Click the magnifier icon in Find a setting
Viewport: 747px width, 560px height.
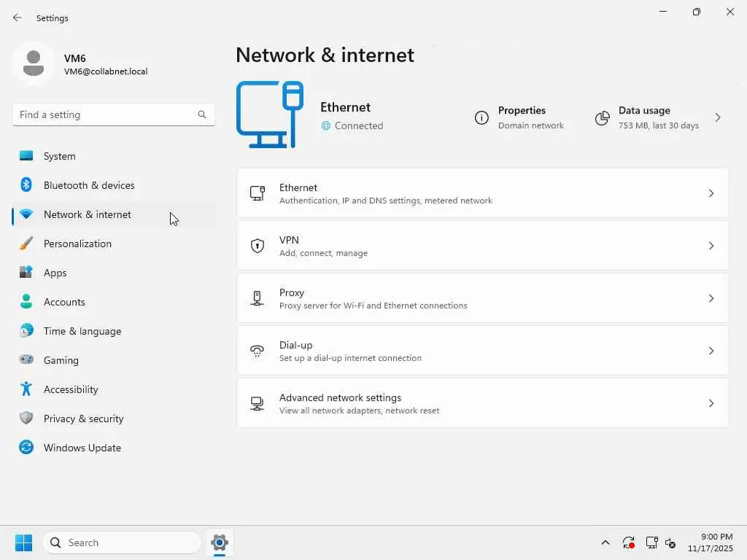[x=202, y=114]
